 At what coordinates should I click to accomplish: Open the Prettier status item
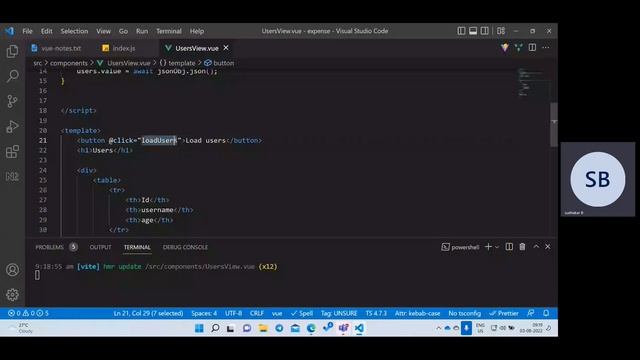click(504, 313)
